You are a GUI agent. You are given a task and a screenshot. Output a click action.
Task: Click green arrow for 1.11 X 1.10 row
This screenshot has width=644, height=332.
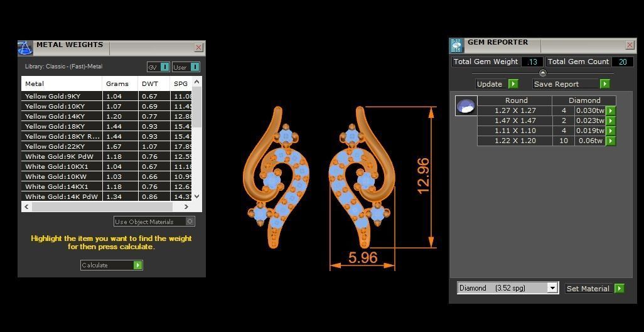[x=611, y=131]
